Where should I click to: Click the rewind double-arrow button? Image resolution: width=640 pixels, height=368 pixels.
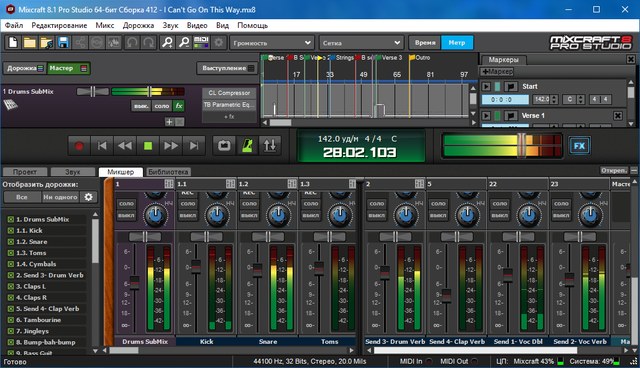click(125, 146)
